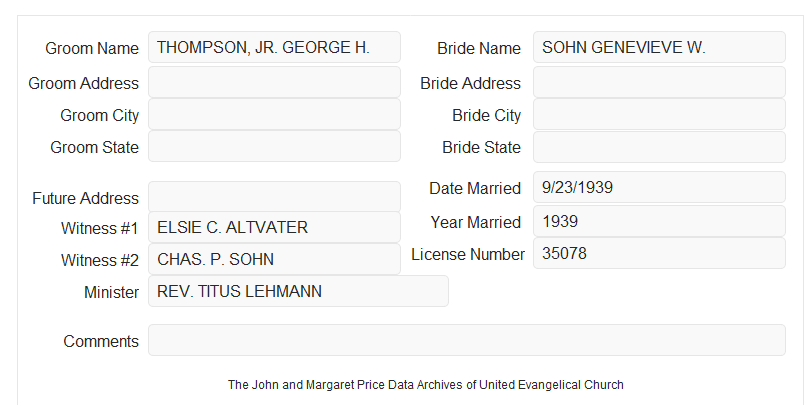Select the Groom City field
Screen dimensions: 805x405
(274, 114)
